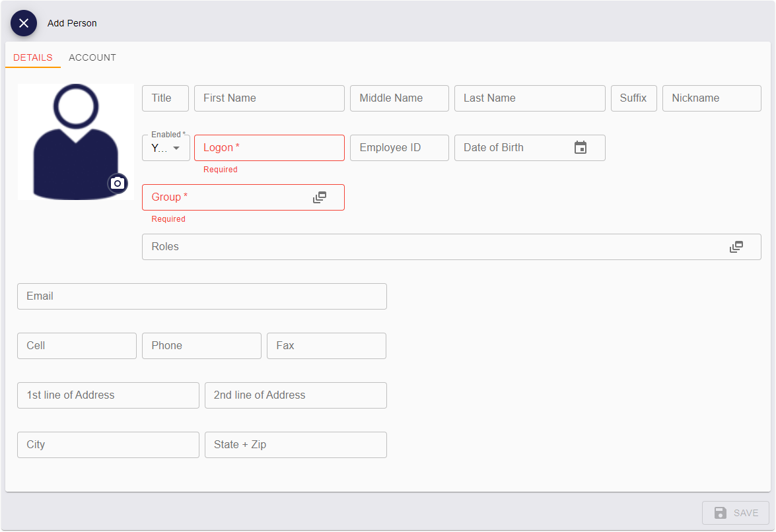Click into the First Name field
The image size is (776, 532).
click(269, 98)
